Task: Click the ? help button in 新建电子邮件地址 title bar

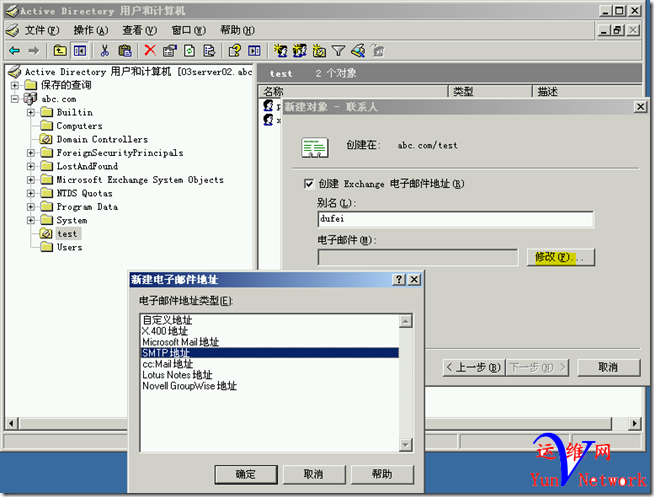Action: pos(399,279)
